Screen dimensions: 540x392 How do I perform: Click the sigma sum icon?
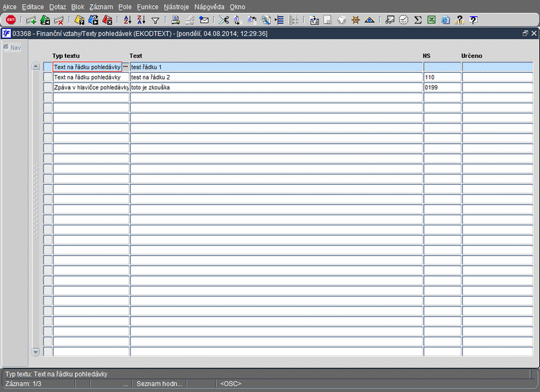point(418,20)
